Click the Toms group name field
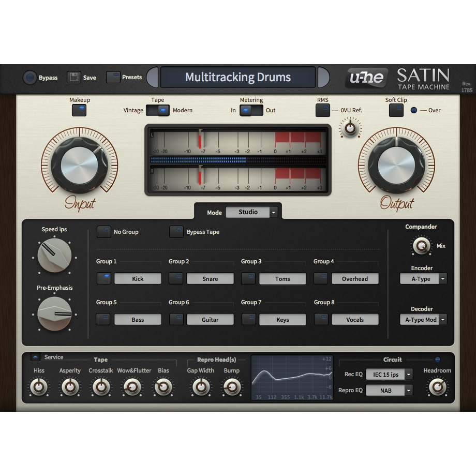Screen dimensions: 476x476 [x=282, y=279]
